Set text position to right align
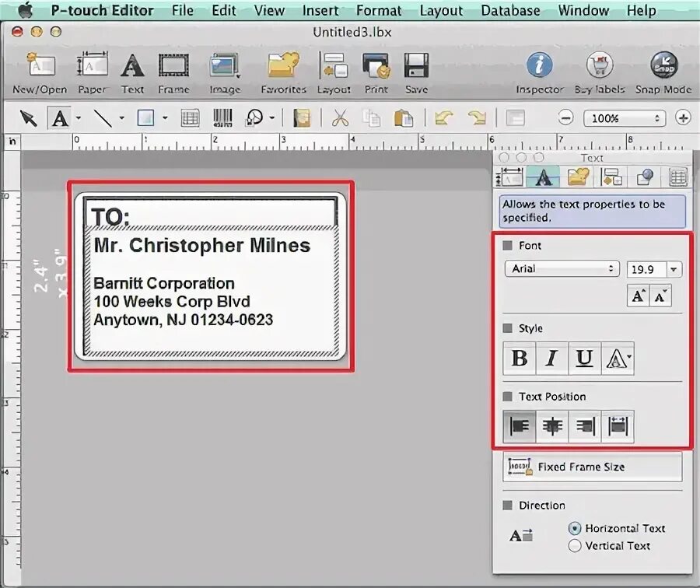 pyautogui.click(x=584, y=426)
